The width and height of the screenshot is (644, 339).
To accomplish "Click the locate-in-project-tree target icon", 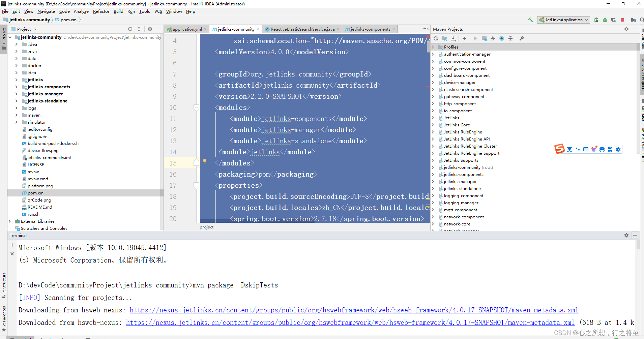I will [x=130, y=29].
